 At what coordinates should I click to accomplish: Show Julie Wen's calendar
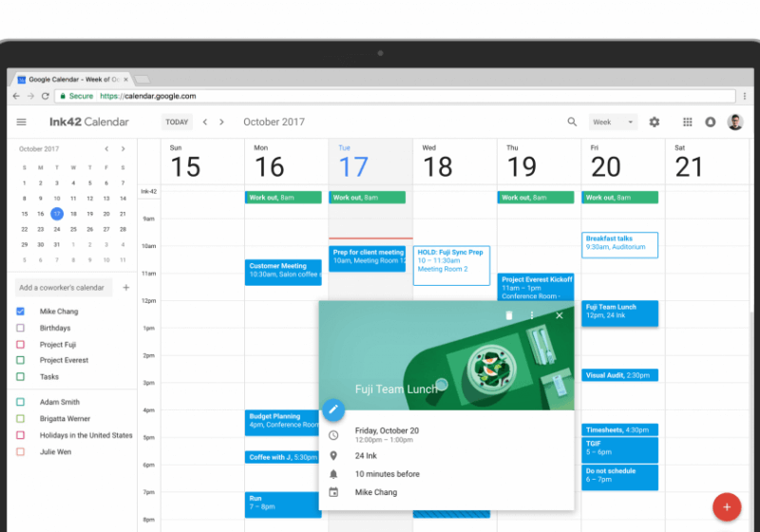(x=20, y=451)
